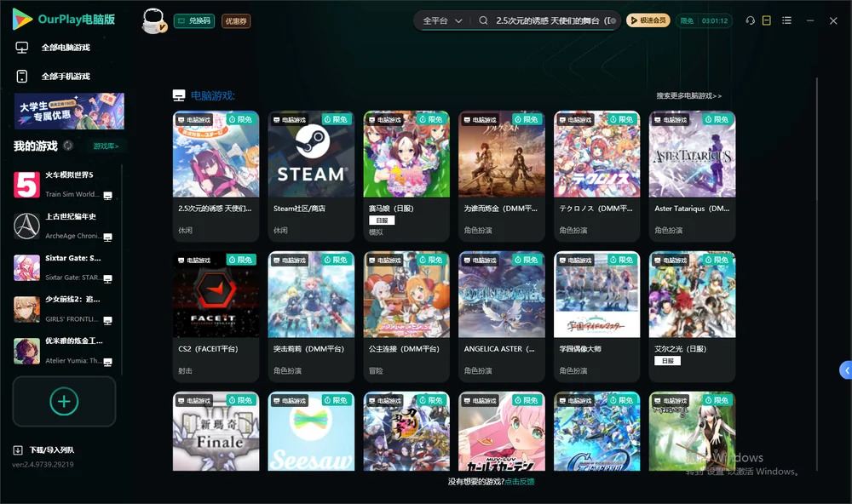Open Sixtar Gate game icon in sidebar
The image size is (852, 504).
(x=26, y=267)
